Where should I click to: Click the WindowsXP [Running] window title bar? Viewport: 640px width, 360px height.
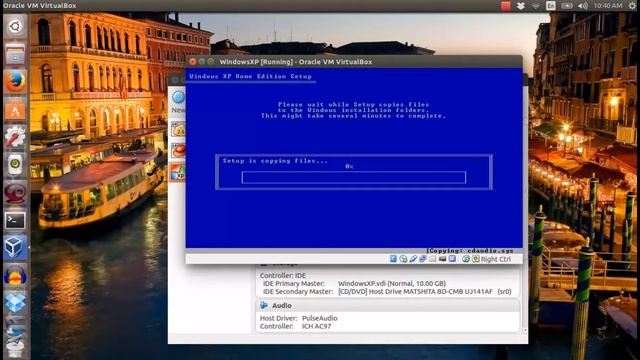(353, 62)
